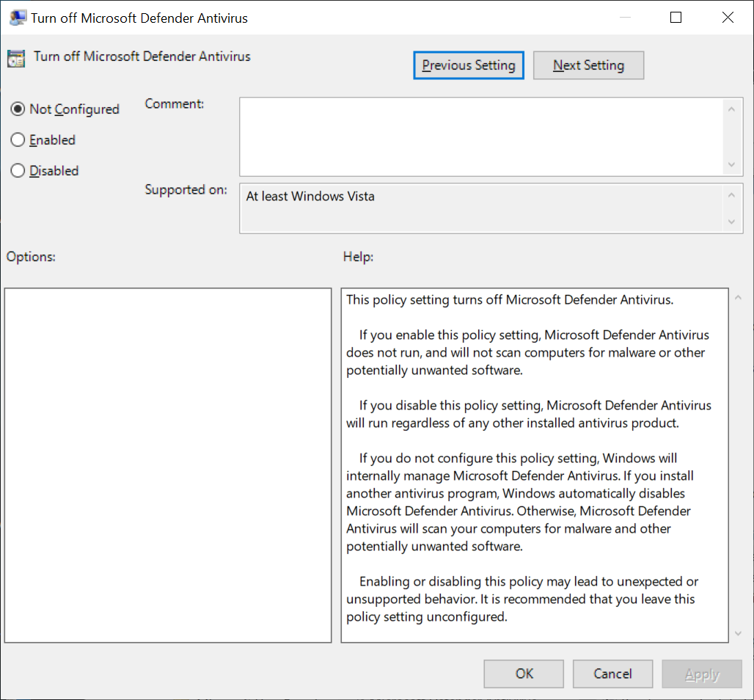The height and width of the screenshot is (700, 754).
Task: Click the policy setting icon beside the heading
Action: click(16, 59)
